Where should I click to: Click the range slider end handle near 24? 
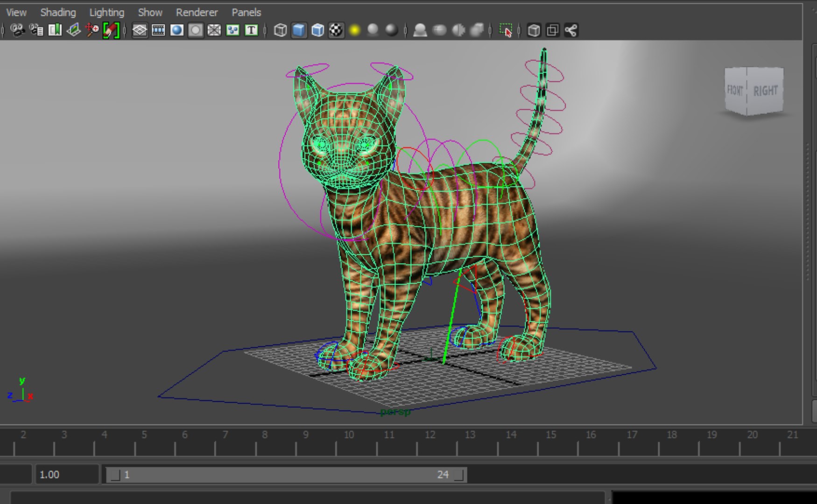tap(459, 475)
